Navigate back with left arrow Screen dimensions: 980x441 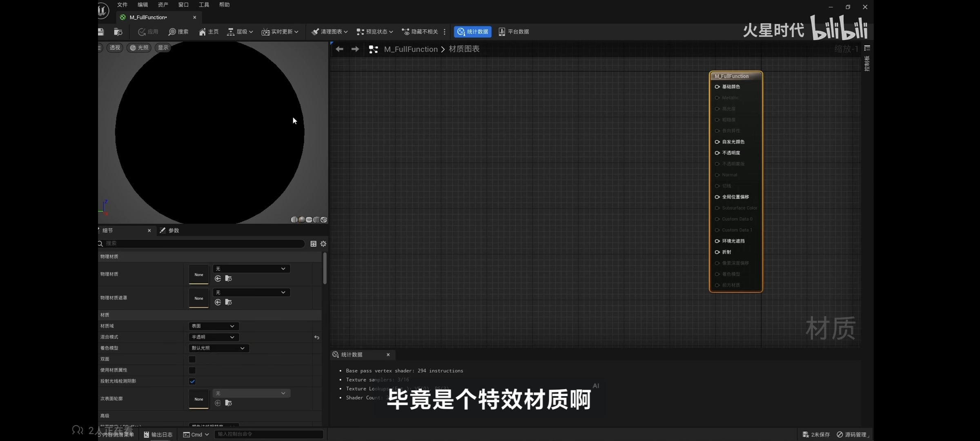339,49
